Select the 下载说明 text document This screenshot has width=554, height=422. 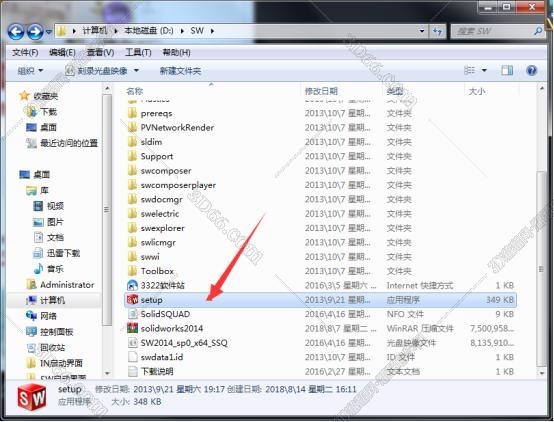pyautogui.click(x=157, y=371)
